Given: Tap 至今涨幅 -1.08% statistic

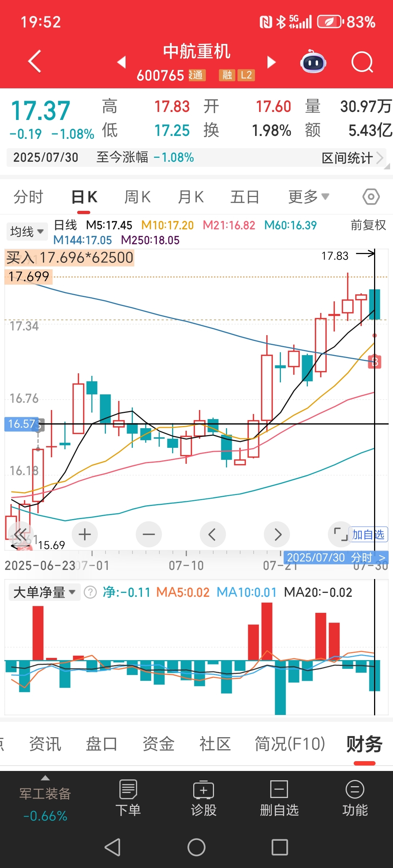Looking at the screenshot, I should tap(145, 157).
